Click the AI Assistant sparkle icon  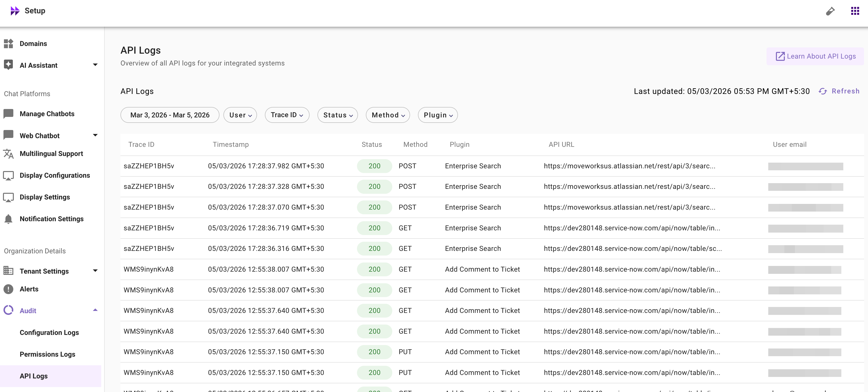point(8,65)
